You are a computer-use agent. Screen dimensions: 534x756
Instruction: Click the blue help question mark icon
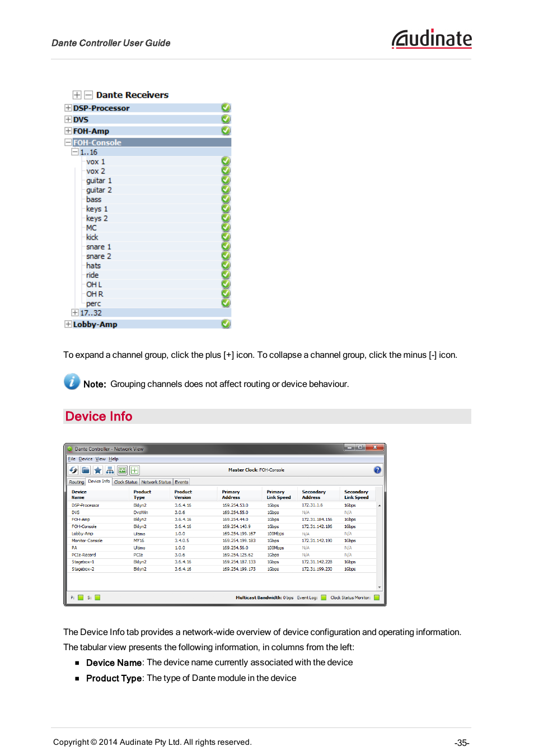(x=377, y=470)
